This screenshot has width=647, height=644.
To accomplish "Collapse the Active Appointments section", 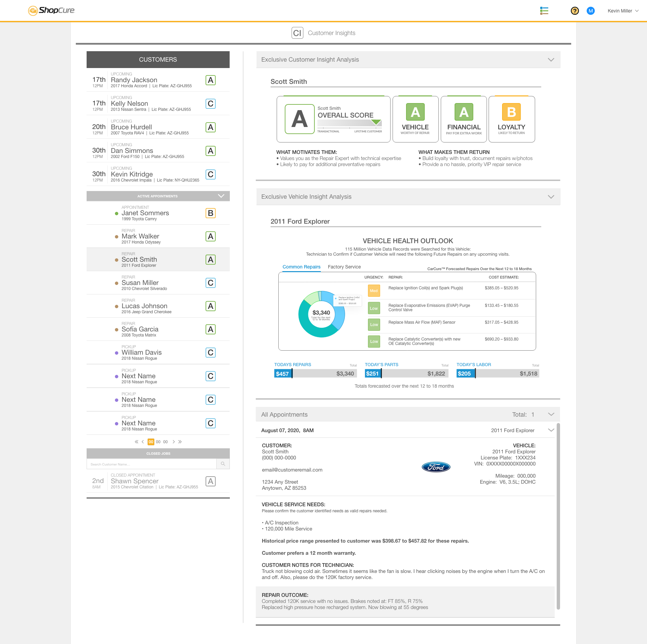I will click(221, 196).
